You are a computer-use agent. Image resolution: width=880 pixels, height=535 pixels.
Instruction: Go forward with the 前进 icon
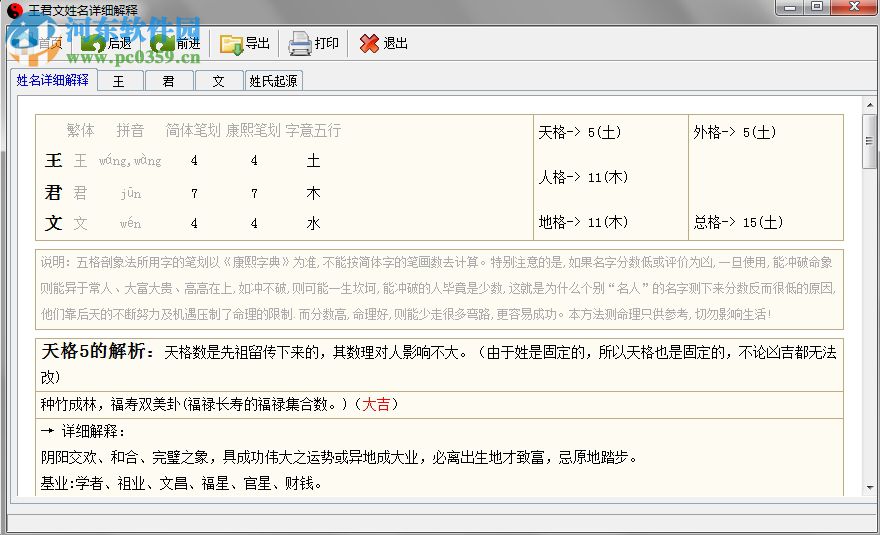pos(163,43)
